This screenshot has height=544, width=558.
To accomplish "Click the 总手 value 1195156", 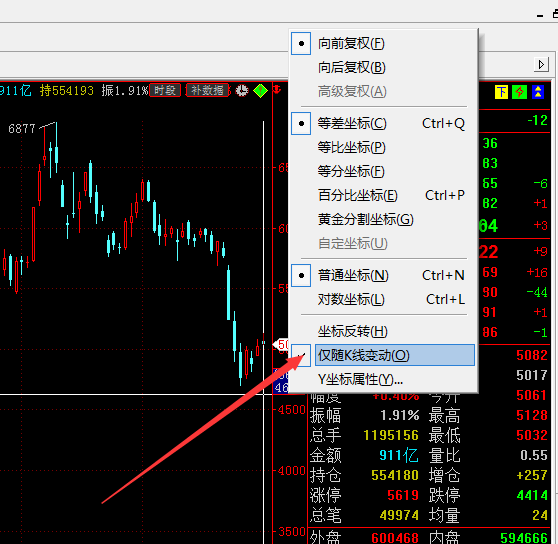I will click(391, 435).
